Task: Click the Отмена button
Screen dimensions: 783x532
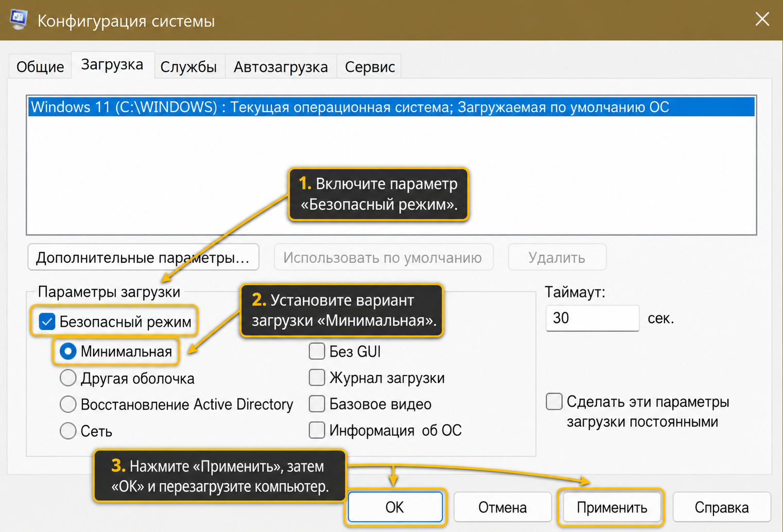Action: (502, 507)
